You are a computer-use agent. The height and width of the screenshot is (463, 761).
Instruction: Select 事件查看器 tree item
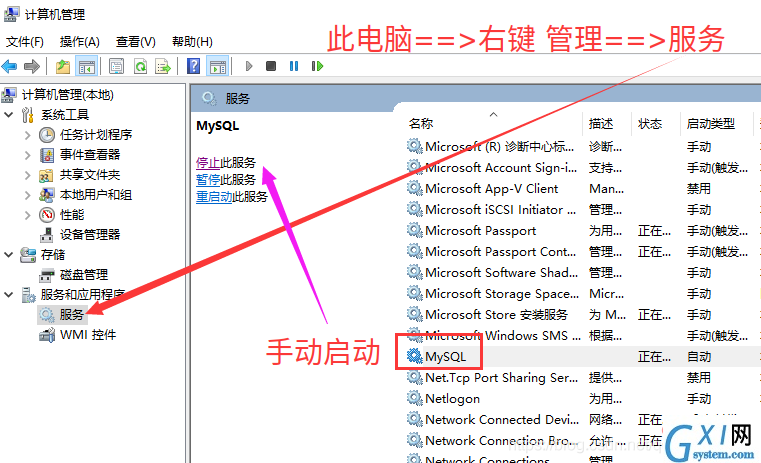point(90,155)
